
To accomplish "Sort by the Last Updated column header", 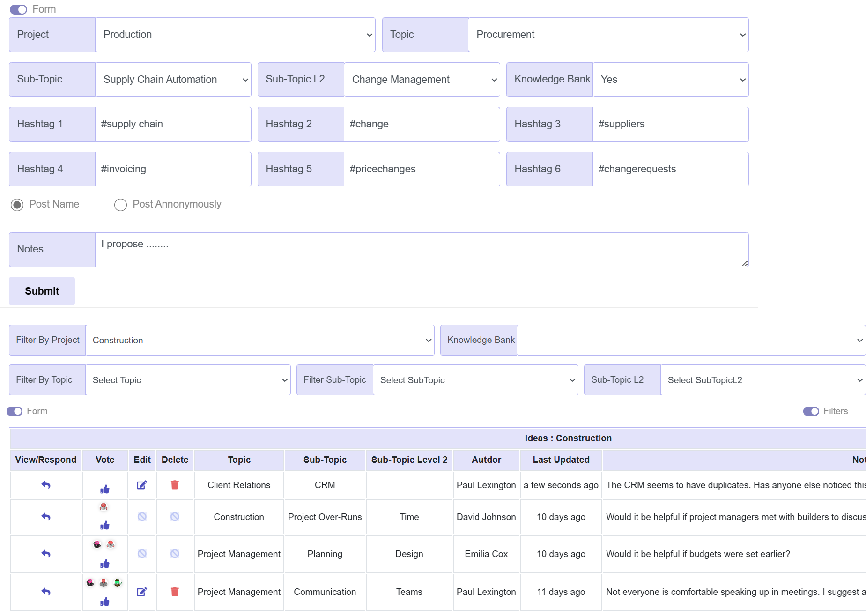I will pos(561,460).
